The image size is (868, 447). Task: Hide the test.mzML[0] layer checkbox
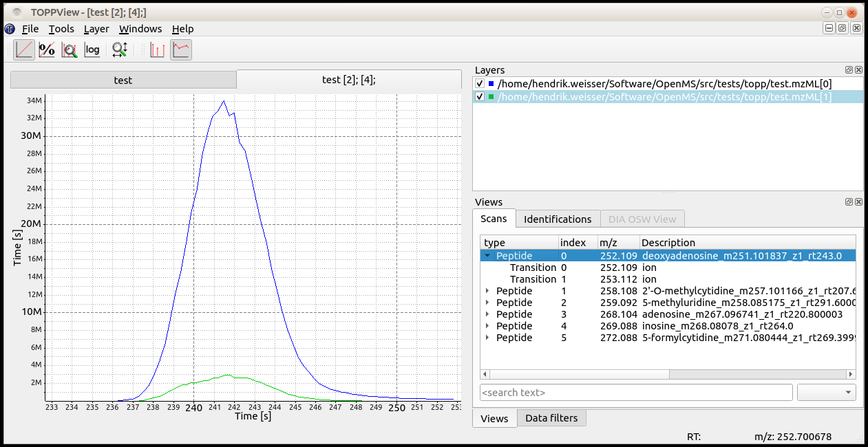(x=480, y=83)
